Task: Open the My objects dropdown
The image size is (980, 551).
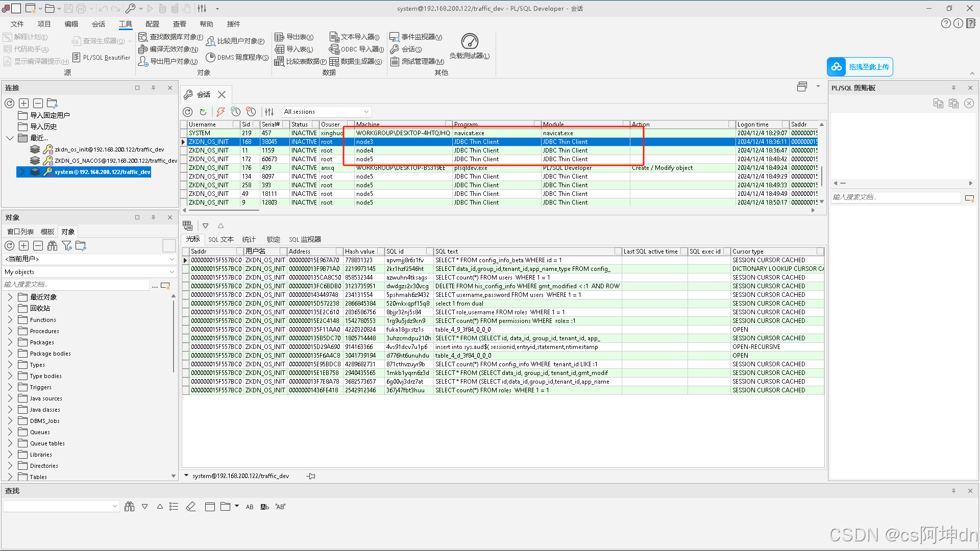Action: [89, 272]
